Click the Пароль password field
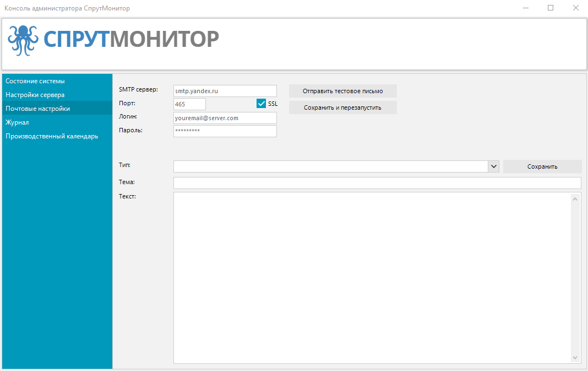 225,131
